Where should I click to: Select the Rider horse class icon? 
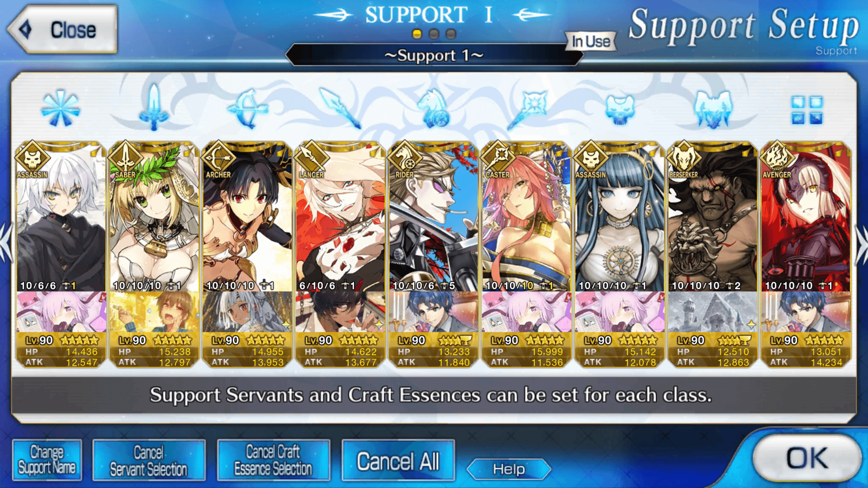point(433,108)
